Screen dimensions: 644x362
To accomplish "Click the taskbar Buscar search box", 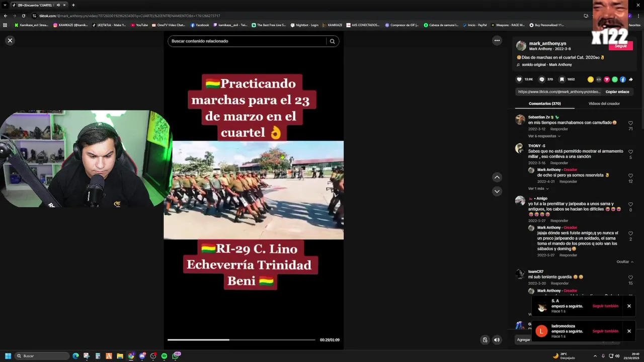I will pyautogui.click(x=42, y=356).
